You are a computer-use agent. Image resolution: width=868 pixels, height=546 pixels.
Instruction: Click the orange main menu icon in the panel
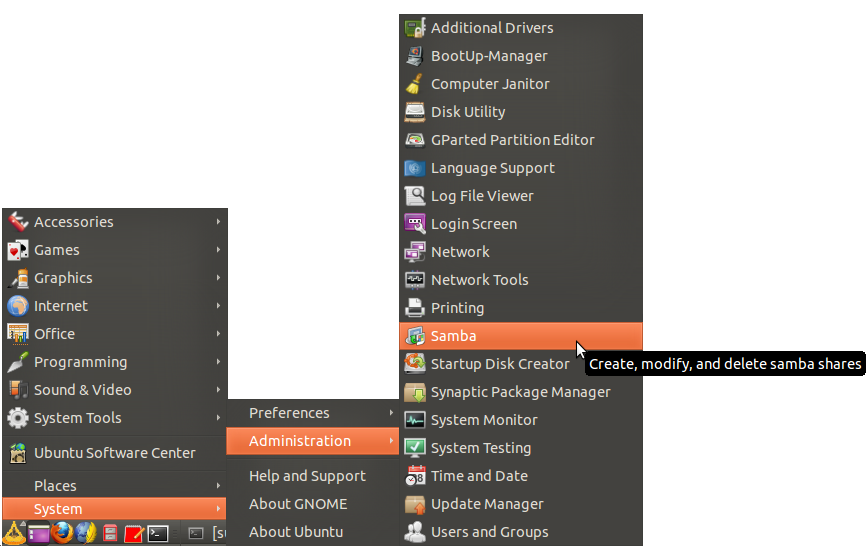coord(14,533)
